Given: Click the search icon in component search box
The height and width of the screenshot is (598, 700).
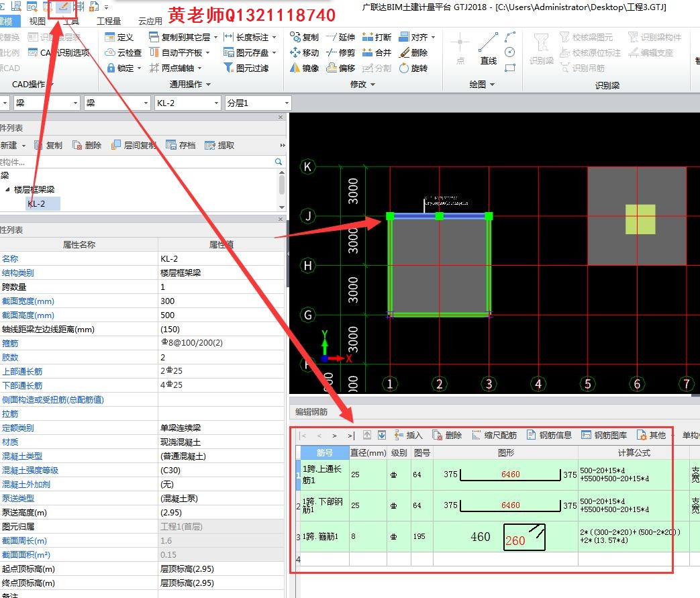Looking at the screenshot, I should 279,162.
